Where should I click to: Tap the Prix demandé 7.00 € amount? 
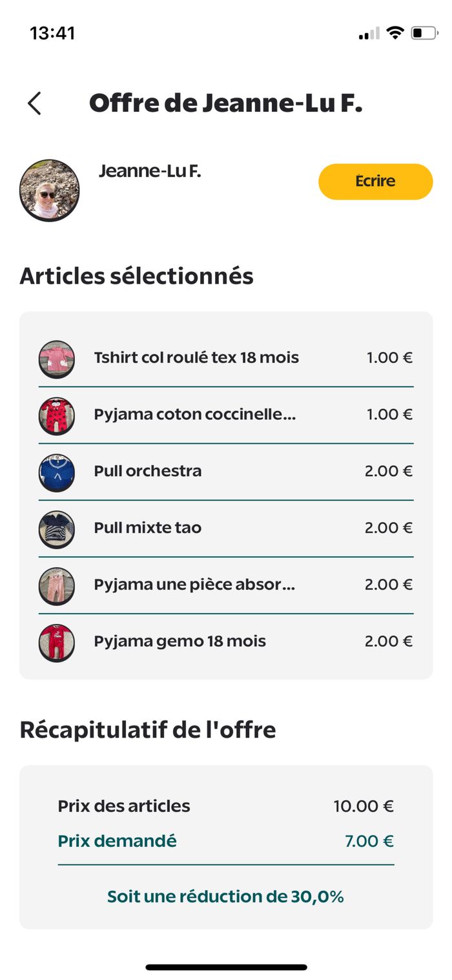pos(369,841)
